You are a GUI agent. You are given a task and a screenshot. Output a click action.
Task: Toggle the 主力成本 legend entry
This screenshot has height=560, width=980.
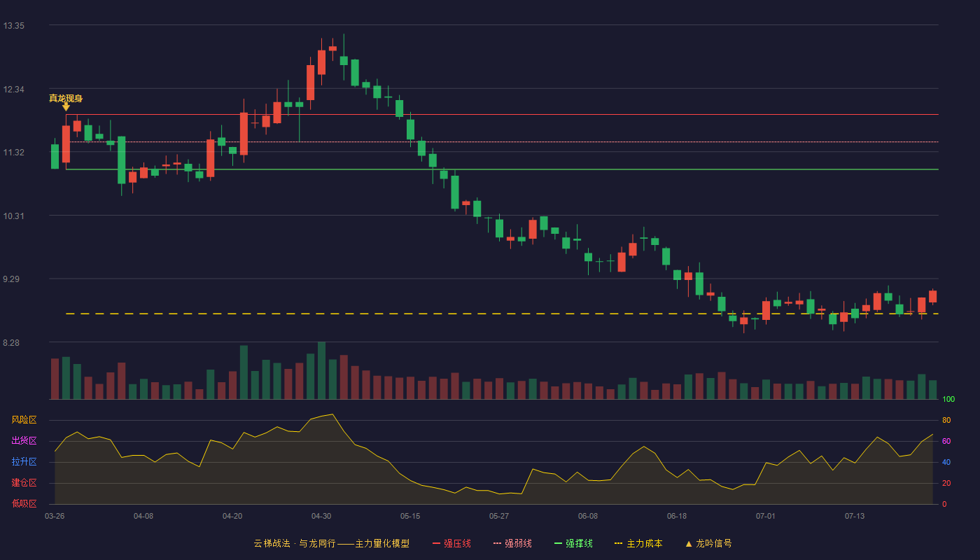coord(638,543)
